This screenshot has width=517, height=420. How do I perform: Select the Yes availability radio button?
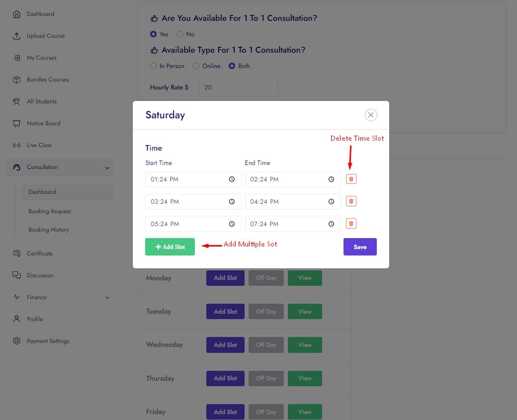tap(154, 34)
